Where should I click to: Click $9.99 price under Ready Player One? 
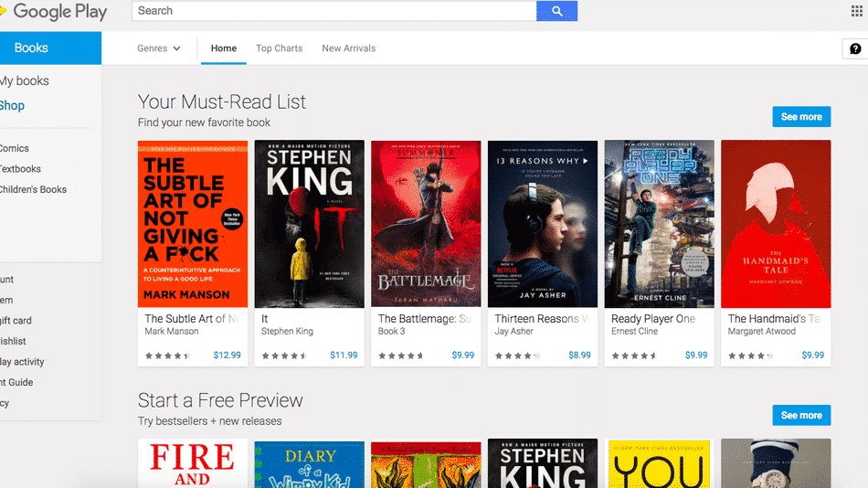[x=696, y=355]
